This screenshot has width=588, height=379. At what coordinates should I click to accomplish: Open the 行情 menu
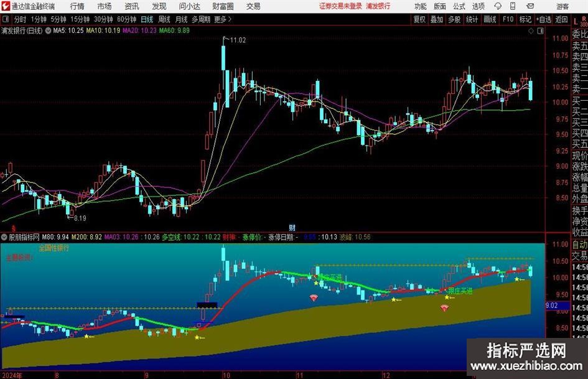tap(77, 6)
